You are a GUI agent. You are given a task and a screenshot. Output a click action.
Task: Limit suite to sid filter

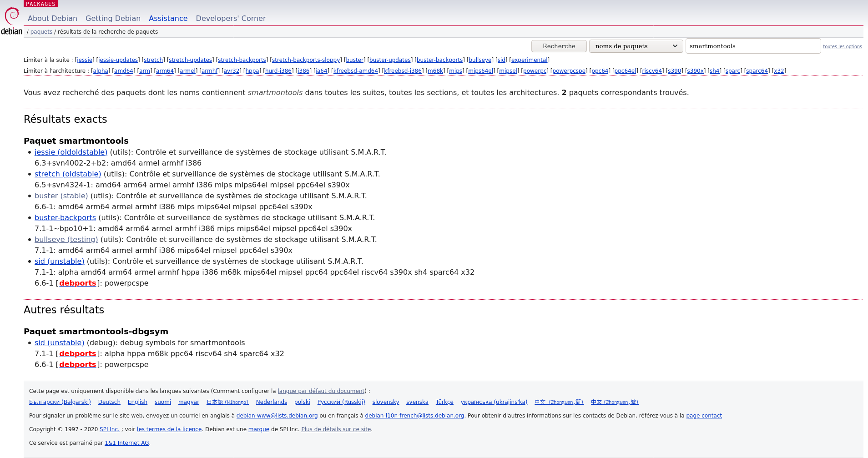[501, 60]
